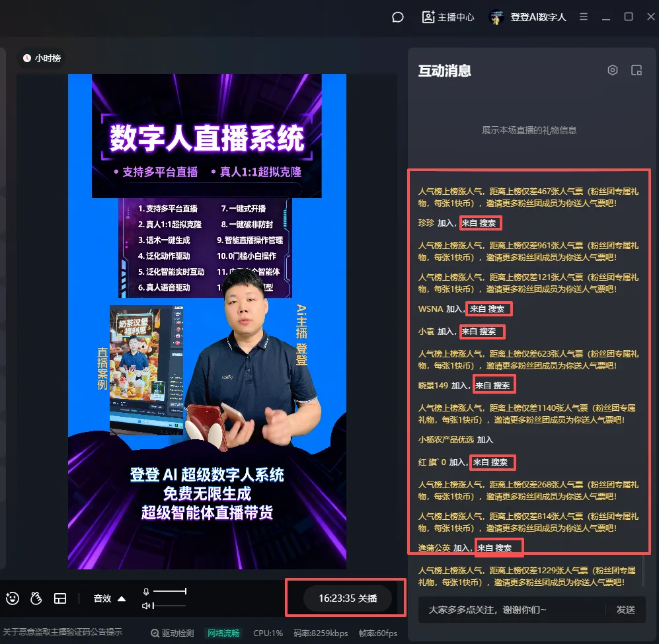Click message about 623张人气票
Viewport: 659px width, 644px height.
tap(528, 359)
